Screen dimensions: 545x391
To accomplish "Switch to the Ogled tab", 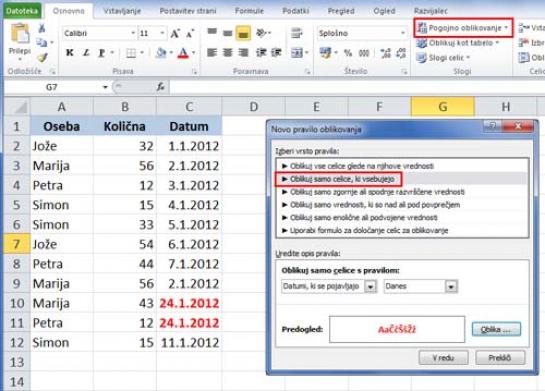I will tap(384, 11).
